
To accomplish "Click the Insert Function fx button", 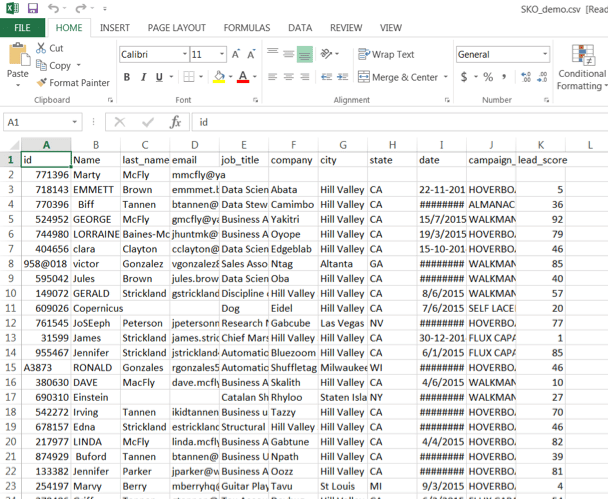I will [x=175, y=123].
